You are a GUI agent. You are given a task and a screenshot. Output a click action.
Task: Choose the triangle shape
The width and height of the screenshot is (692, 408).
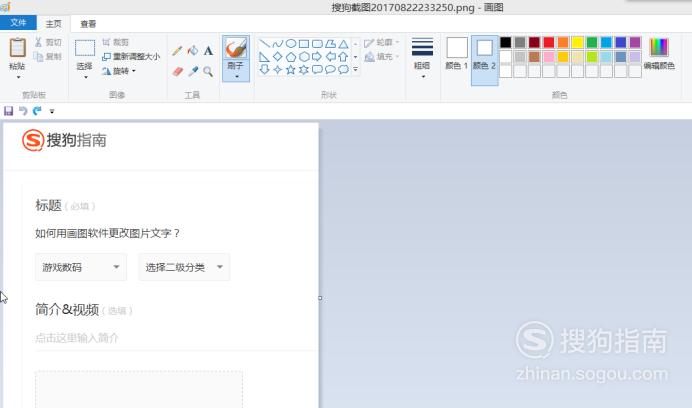tap(343, 44)
